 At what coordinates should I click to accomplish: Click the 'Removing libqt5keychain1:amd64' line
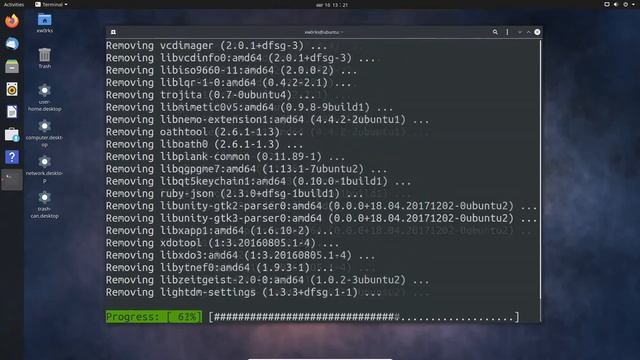click(258, 181)
